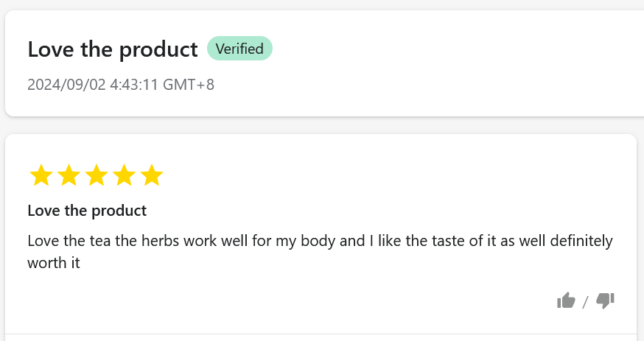
Task: Select the fifth rating star
Action: [x=151, y=176]
